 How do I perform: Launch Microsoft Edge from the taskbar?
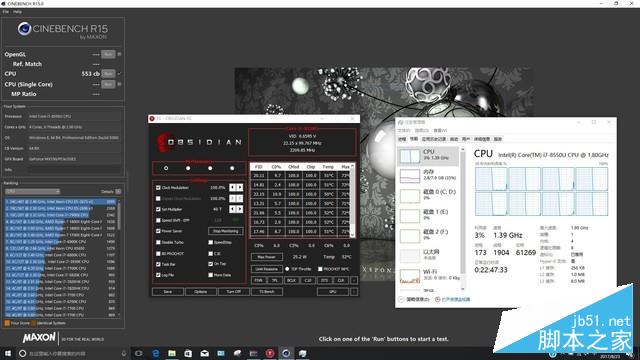156,353
